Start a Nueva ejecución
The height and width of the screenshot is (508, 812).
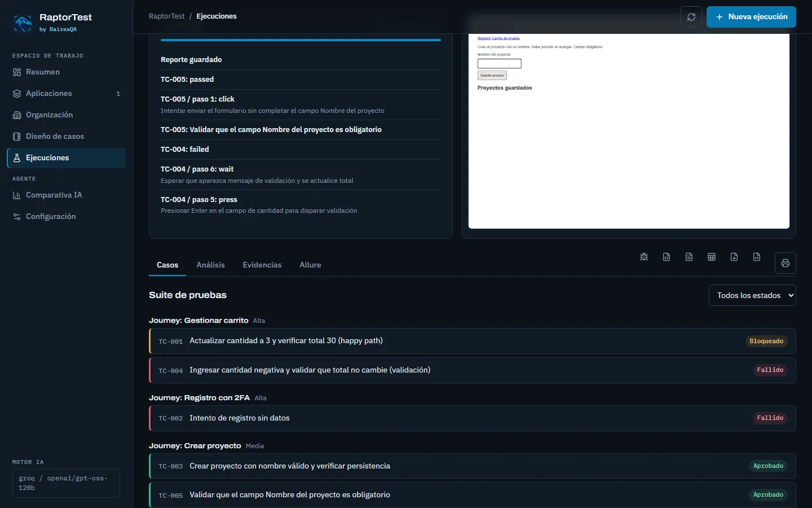751,17
